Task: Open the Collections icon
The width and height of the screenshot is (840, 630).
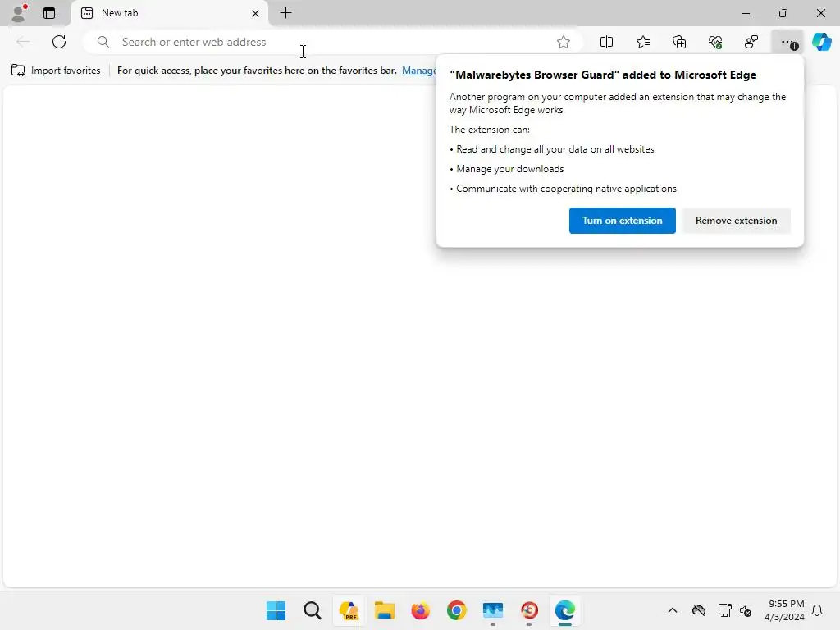Action: (x=679, y=42)
